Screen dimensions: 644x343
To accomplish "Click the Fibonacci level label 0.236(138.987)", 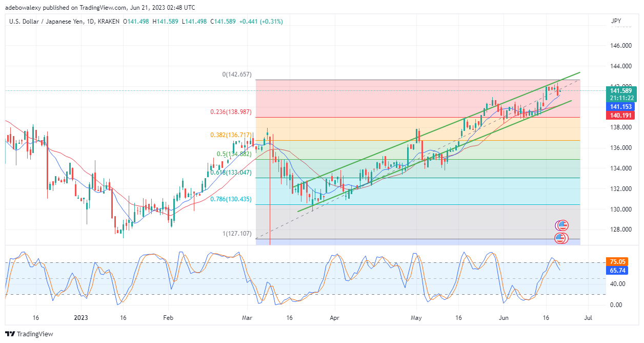I will click(x=231, y=111).
